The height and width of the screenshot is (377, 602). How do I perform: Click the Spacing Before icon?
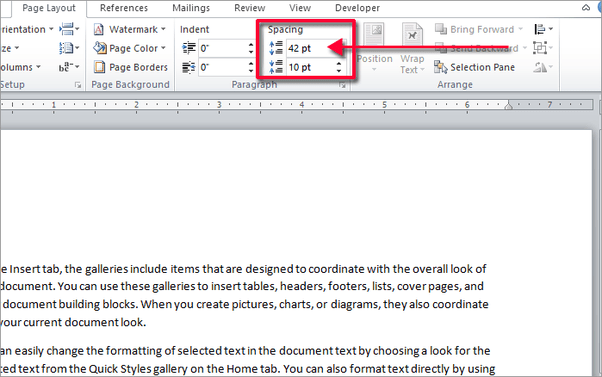pos(276,48)
